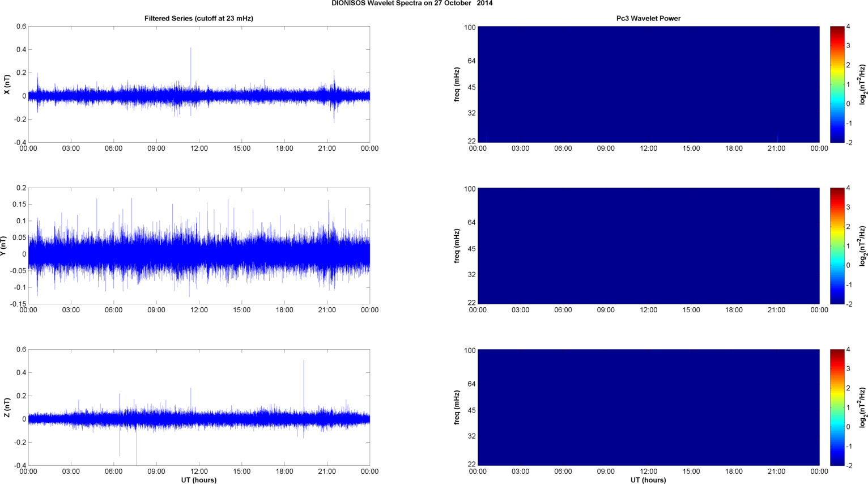Click the "freq (mHz)" label of the middle spectrogram
Screen dimensions: 868x484
[457, 246]
